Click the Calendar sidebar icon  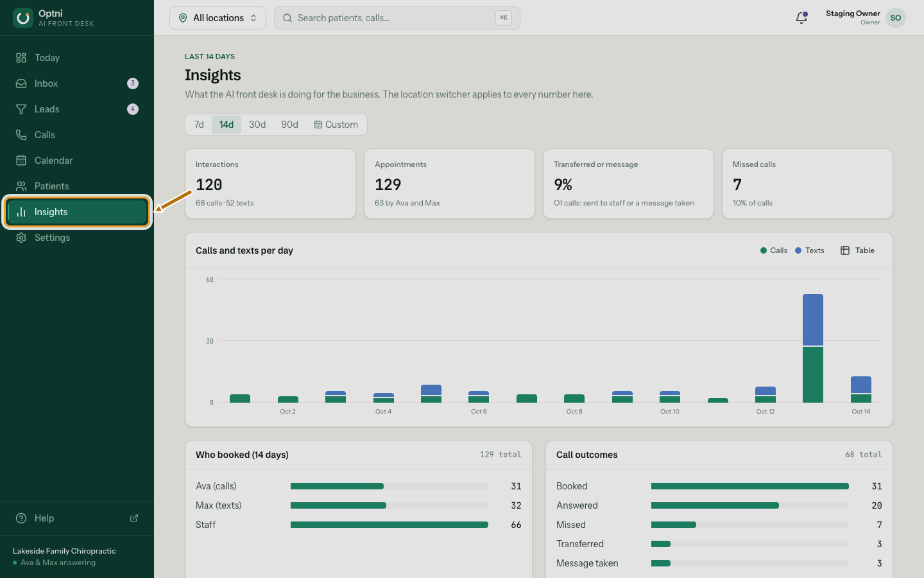pos(21,161)
